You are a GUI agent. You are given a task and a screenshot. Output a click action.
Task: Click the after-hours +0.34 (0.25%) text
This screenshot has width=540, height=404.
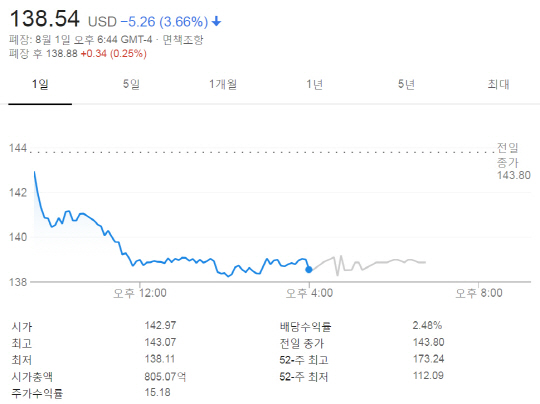click(x=114, y=54)
